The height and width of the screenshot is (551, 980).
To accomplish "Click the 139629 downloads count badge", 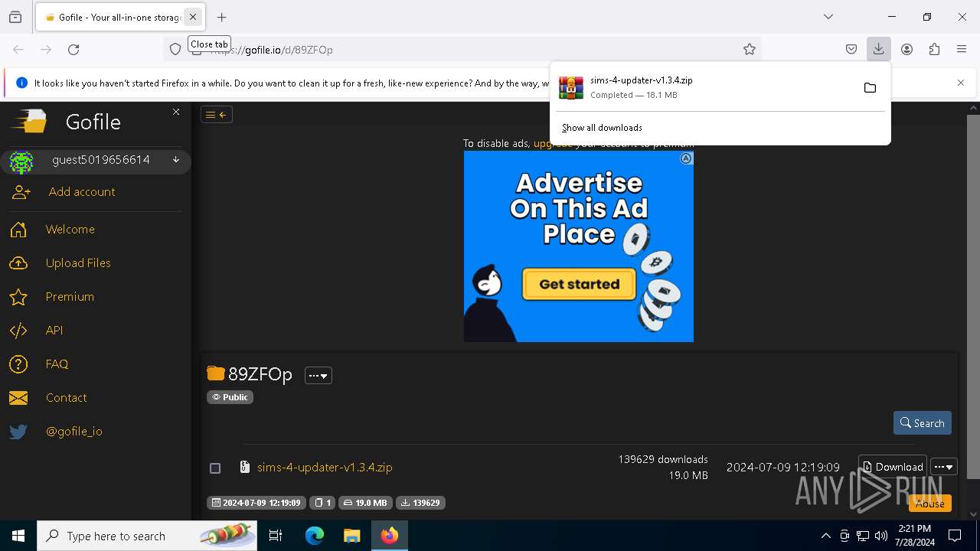I will [x=420, y=503].
